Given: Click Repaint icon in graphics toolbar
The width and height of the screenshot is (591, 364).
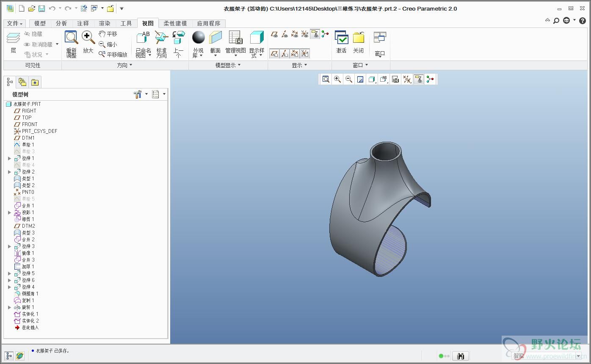Looking at the screenshot, I should point(360,79).
